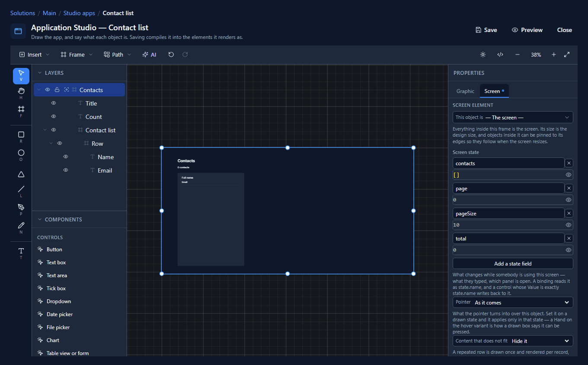Screen dimensions: 588x365
Task: Remove the page state field
Action: tap(569, 188)
